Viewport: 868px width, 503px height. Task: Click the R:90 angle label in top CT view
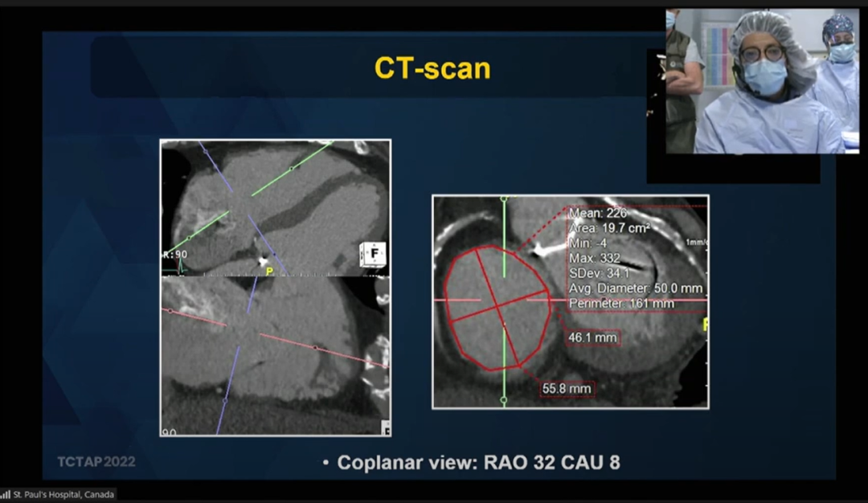coord(174,255)
